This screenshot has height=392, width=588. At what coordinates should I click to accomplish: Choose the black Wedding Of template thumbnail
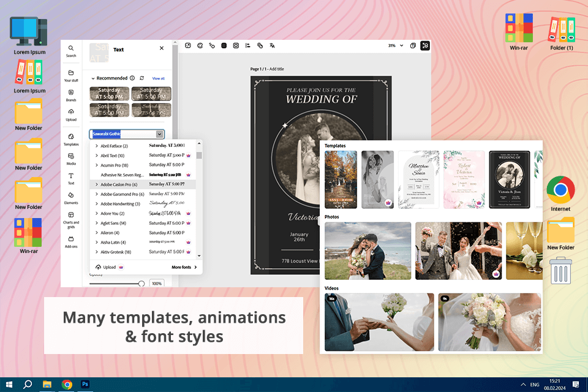509,179
